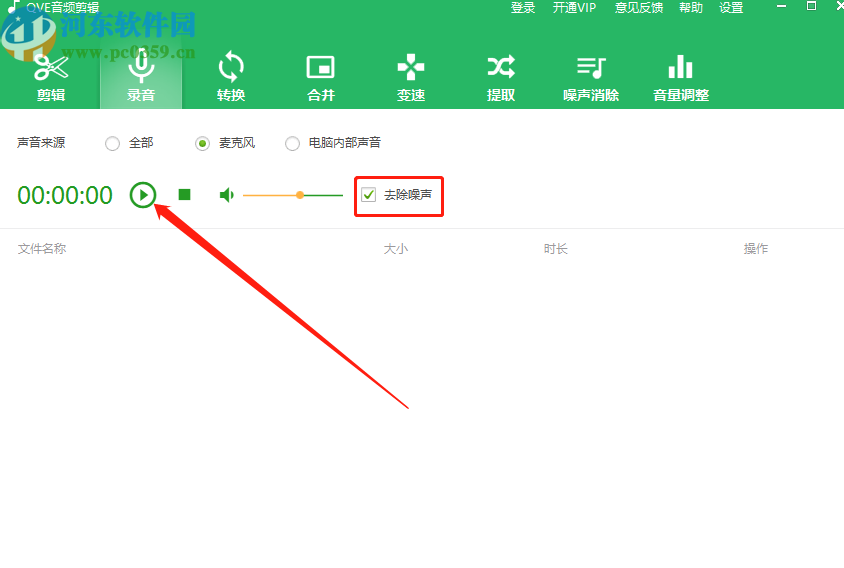Open the 提取 extract tool
The height and width of the screenshot is (568, 844).
coord(501,78)
